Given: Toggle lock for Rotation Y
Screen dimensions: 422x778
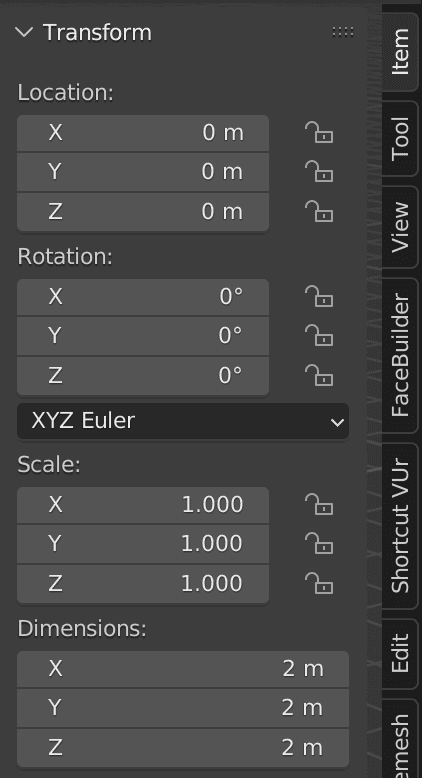Looking at the screenshot, I should pyautogui.click(x=318, y=336).
